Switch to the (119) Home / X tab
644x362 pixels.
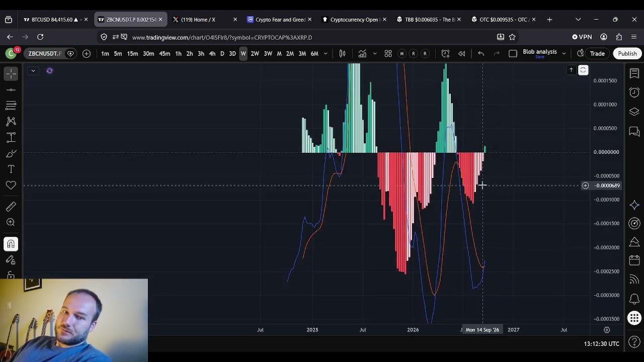(x=204, y=20)
